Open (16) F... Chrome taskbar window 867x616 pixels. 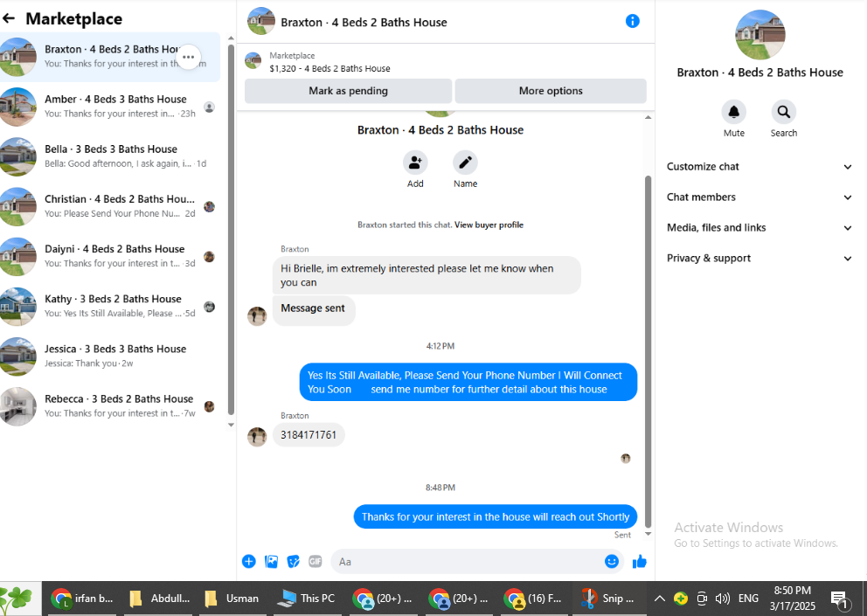coord(533,599)
